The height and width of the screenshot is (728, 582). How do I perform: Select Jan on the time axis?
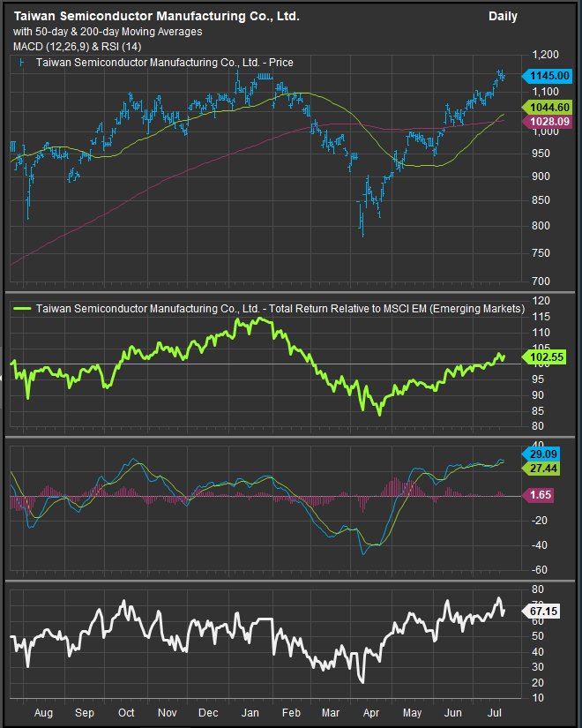(x=250, y=712)
